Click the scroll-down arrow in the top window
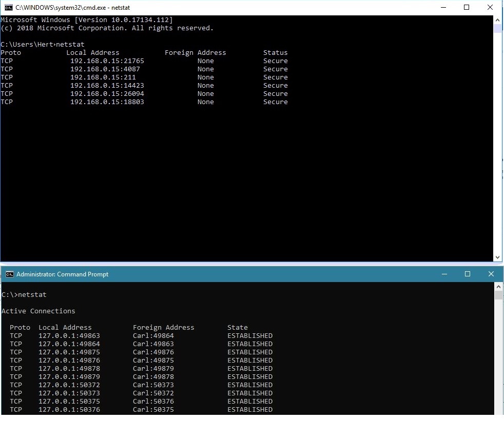The image size is (504, 441). click(498, 257)
